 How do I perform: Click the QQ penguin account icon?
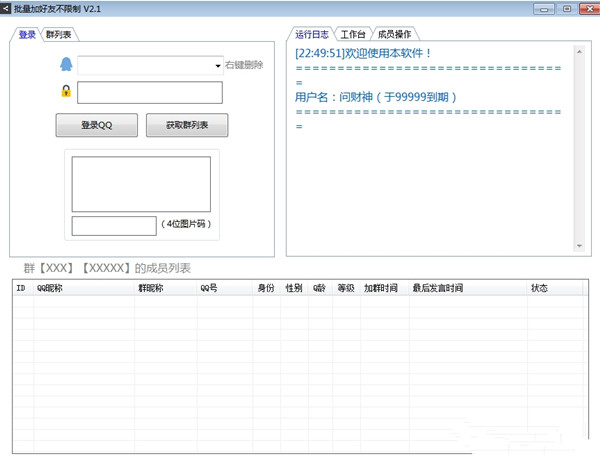click(66, 64)
